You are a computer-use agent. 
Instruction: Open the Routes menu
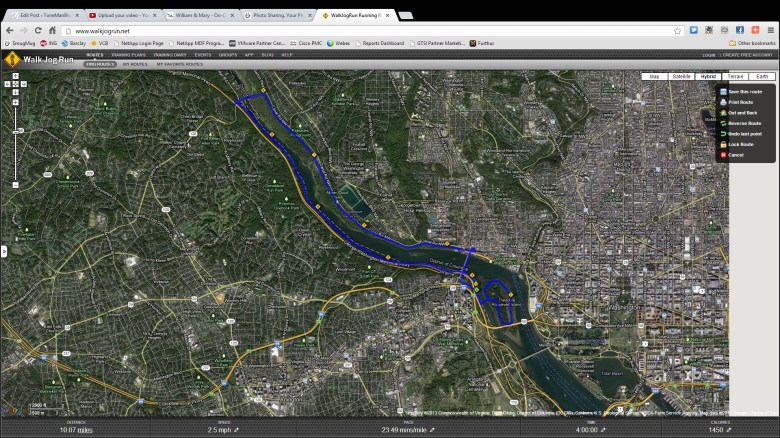[95, 55]
